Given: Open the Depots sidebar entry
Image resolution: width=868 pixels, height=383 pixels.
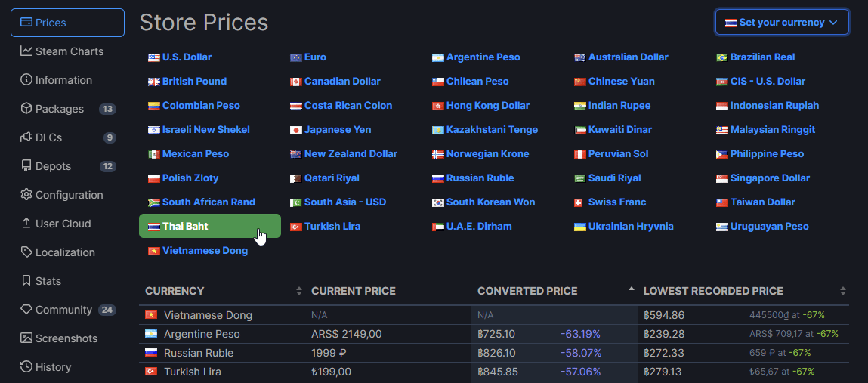Looking at the screenshot, I should pyautogui.click(x=67, y=167).
